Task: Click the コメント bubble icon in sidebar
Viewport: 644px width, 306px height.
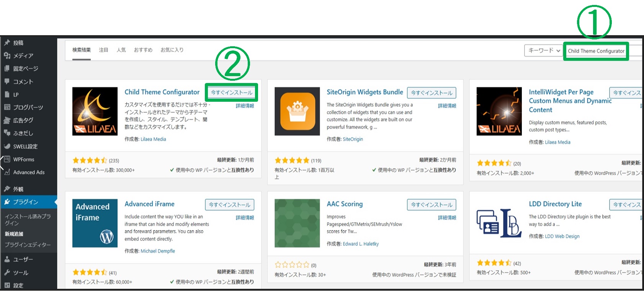Action: point(7,81)
